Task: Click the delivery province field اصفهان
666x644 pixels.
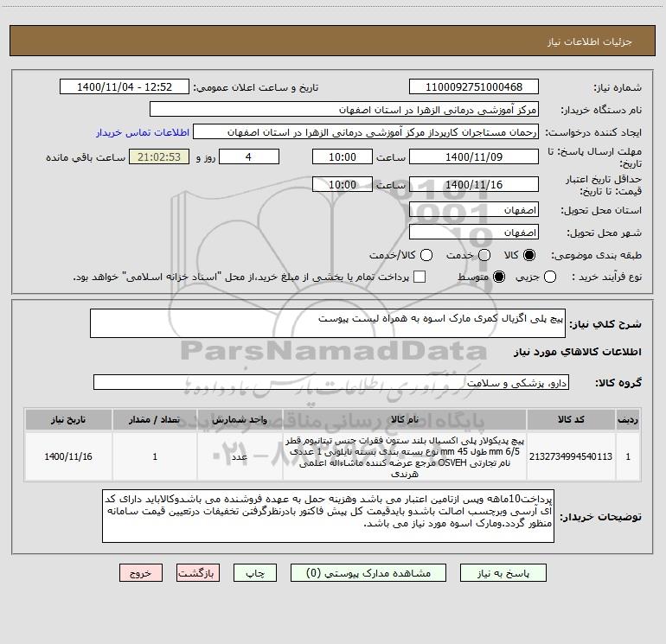Action: click(x=474, y=210)
